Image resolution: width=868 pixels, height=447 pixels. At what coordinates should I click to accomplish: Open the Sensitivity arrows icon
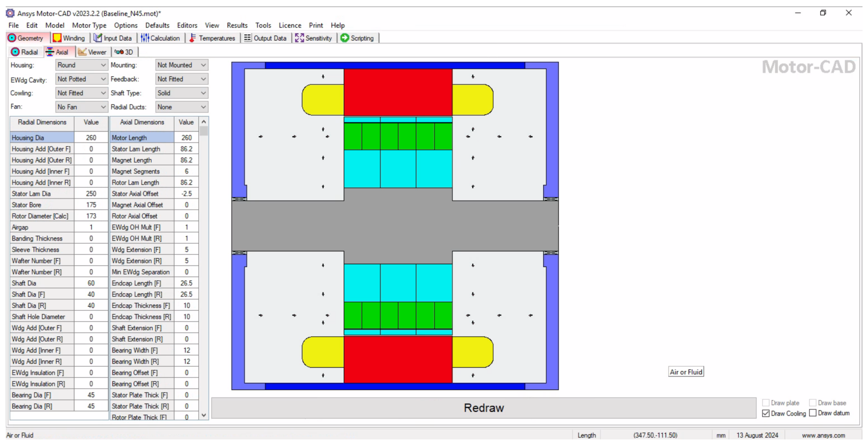click(x=299, y=38)
